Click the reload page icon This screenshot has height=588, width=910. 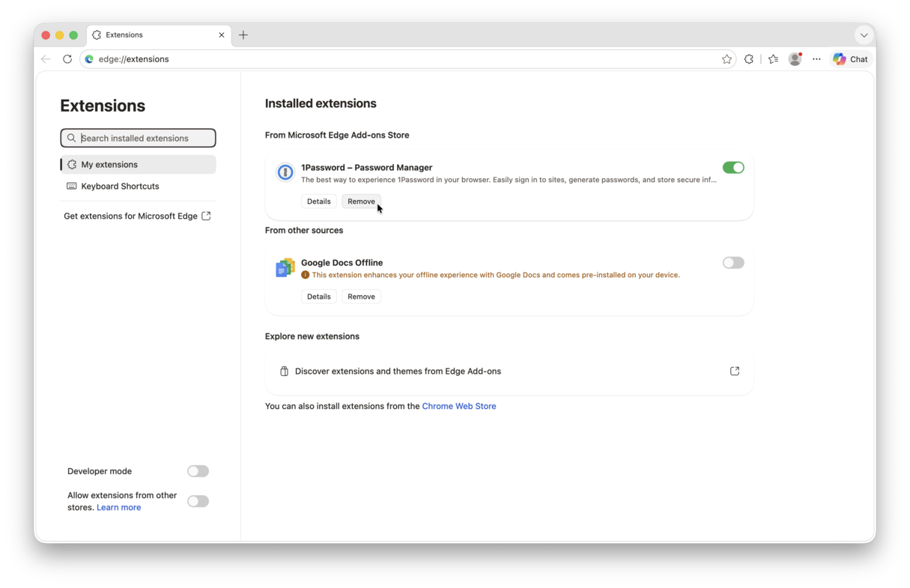coord(67,59)
